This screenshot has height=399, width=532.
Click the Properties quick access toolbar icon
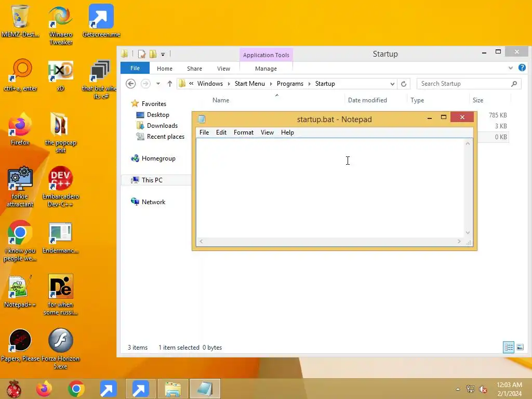(142, 54)
